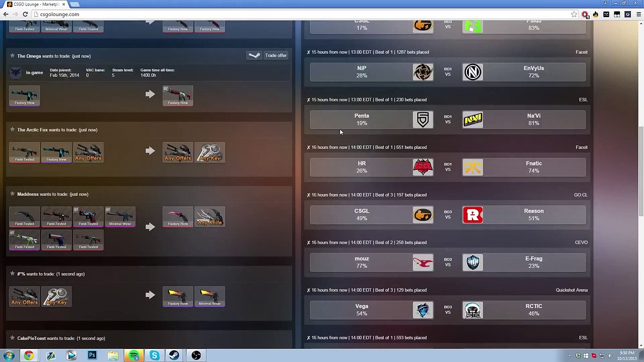Click the vertical page scrollbar

pyautogui.click(x=640, y=171)
